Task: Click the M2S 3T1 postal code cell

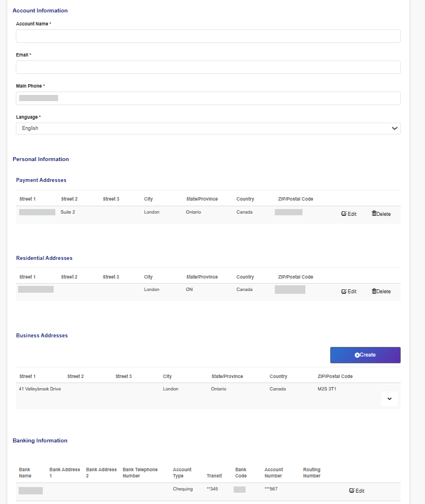Action: point(326,389)
